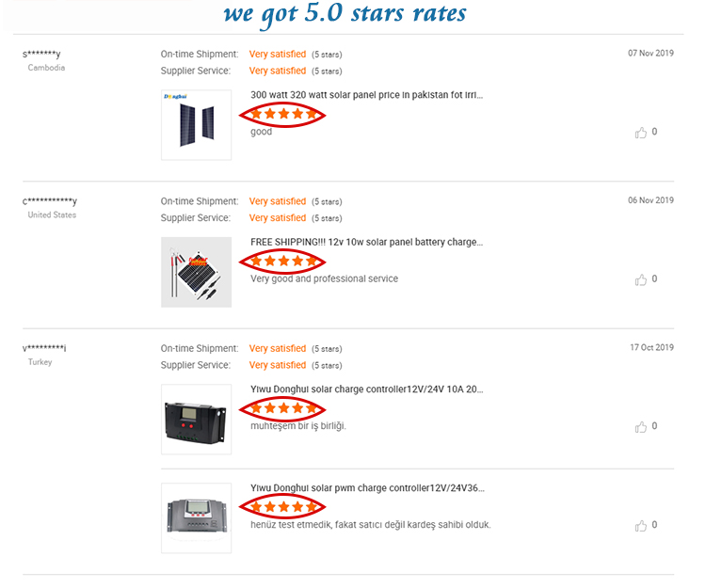Click reviewer name v*********i from Turkey
706x588 pixels.
tap(44, 348)
